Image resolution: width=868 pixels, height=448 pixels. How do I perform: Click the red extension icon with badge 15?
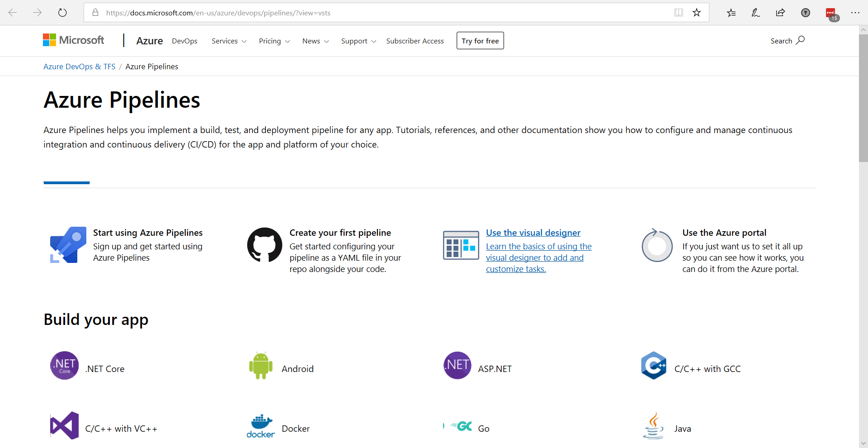832,14
